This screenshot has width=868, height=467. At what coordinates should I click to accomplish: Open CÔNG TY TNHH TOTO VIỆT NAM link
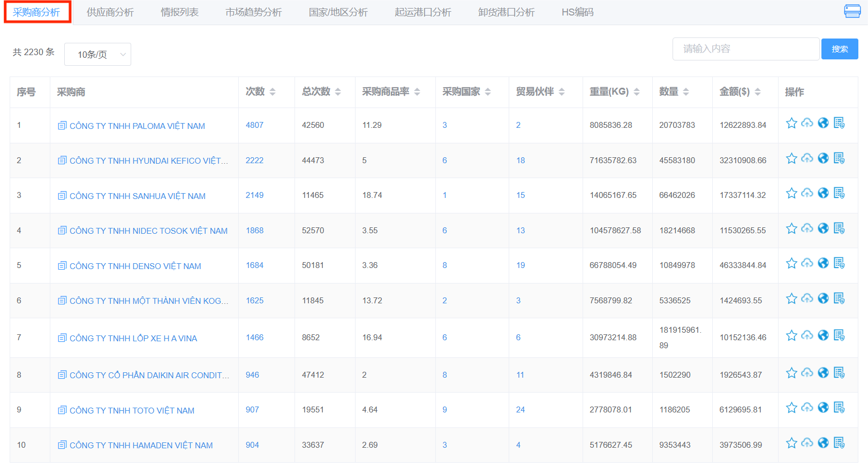[x=132, y=410]
